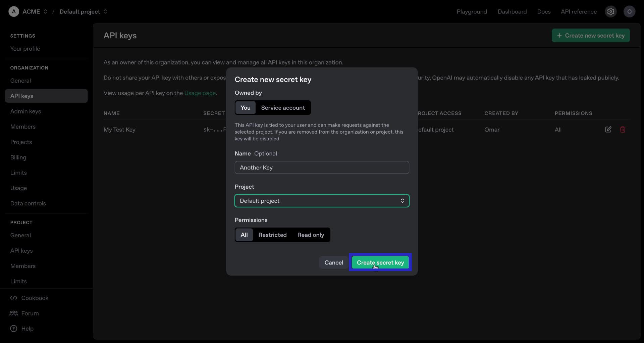Select Restricted permissions option
This screenshot has width=644, height=343.
point(273,235)
